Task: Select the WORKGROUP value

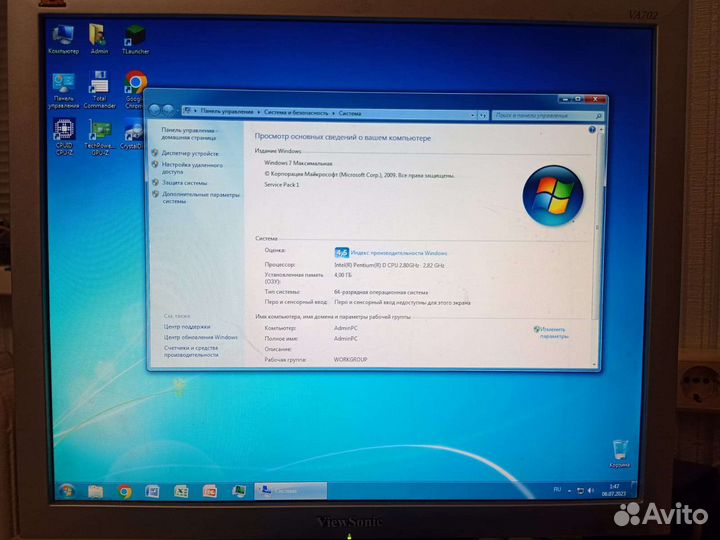Action: pyautogui.click(x=350, y=360)
